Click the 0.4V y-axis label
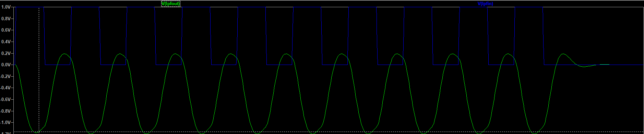This screenshot has height=134, width=644. tap(6, 42)
